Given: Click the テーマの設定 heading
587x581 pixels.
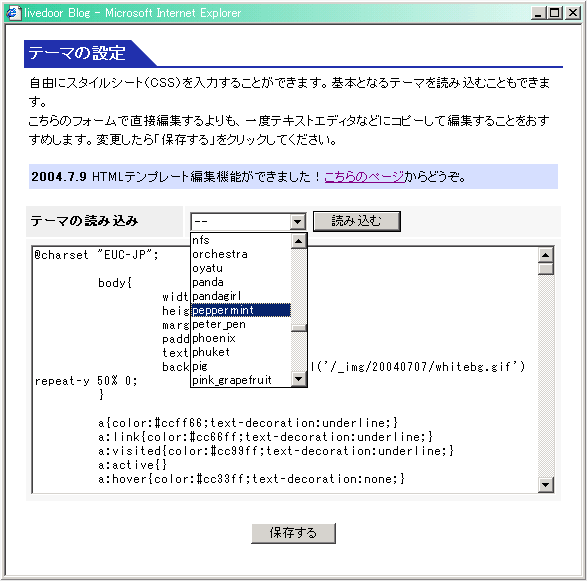Looking at the screenshot, I should coord(77,53).
